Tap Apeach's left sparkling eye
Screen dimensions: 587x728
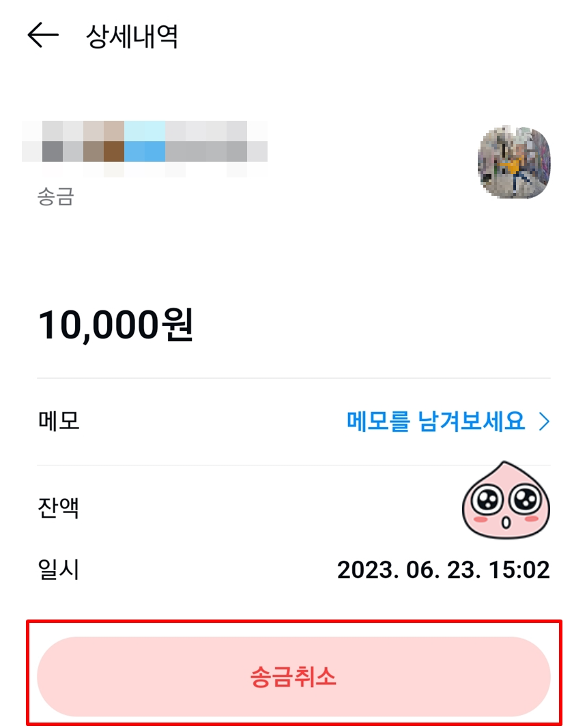(x=487, y=499)
